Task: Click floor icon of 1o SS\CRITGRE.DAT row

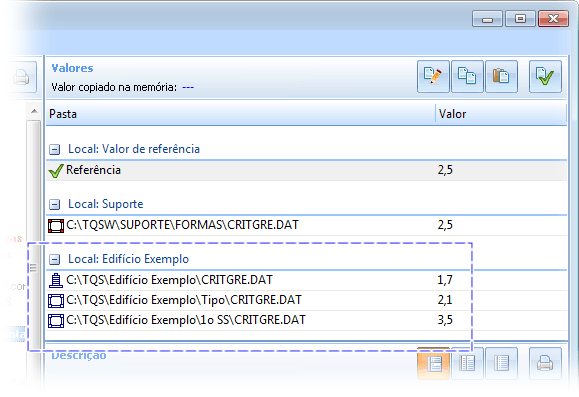Action: pyautogui.click(x=56, y=321)
